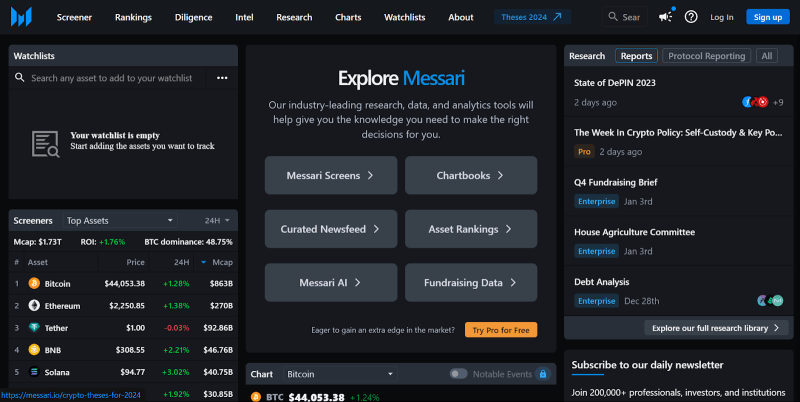Click Enterprise badge on Q4 Fundraising Brief

point(596,201)
